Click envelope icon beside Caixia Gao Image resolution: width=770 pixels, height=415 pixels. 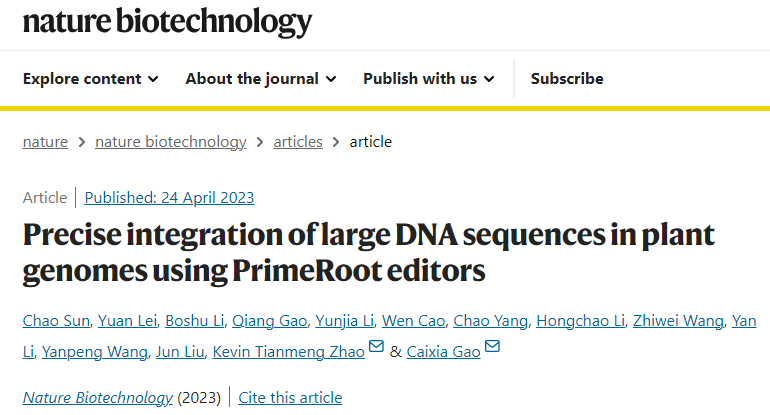point(492,346)
